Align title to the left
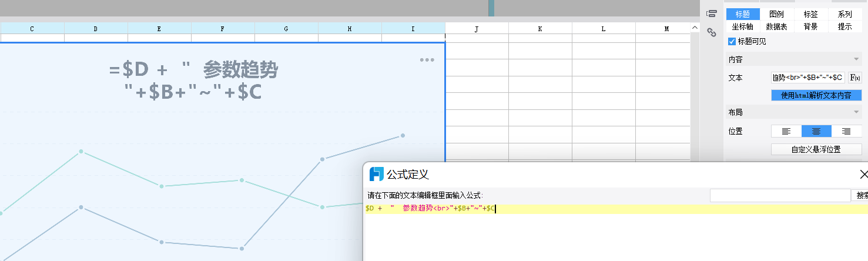 pyautogui.click(x=786, y=131)
